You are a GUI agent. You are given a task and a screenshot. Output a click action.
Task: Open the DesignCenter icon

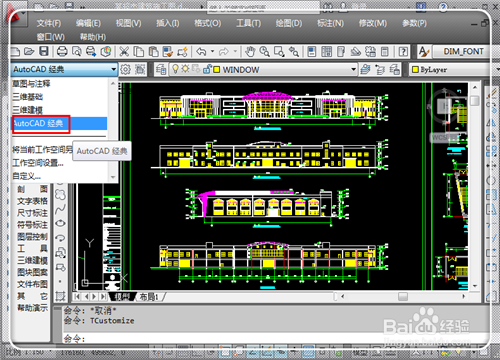pyautogui.click(x=327, y=52)
